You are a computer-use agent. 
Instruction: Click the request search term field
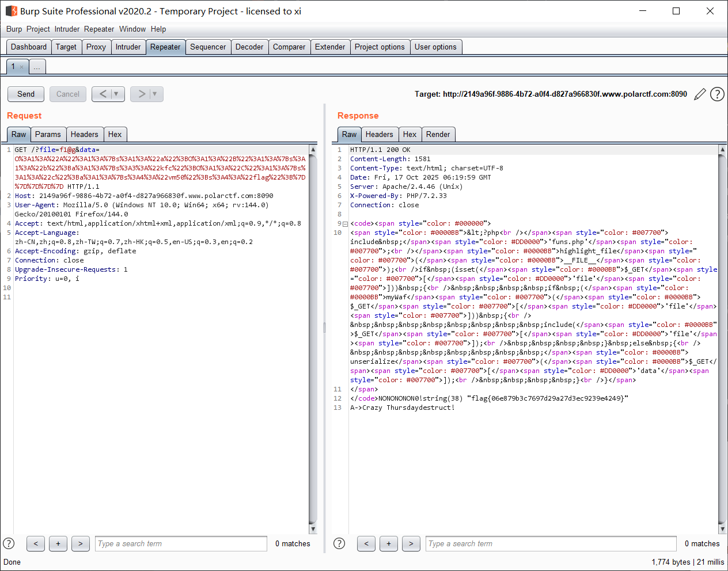click(x=181, y=543)
